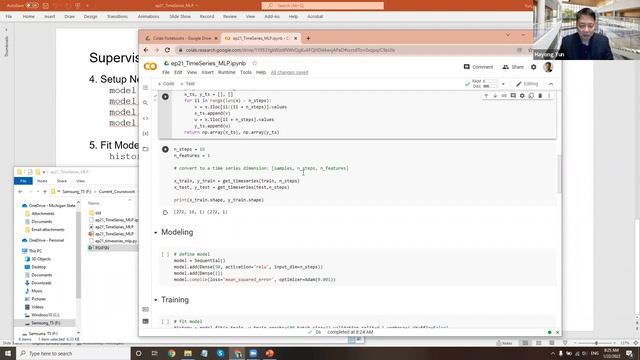Viewport: 640px width, 360px height.
Task: Open the Colab code snippets icon
Action: 145,118
